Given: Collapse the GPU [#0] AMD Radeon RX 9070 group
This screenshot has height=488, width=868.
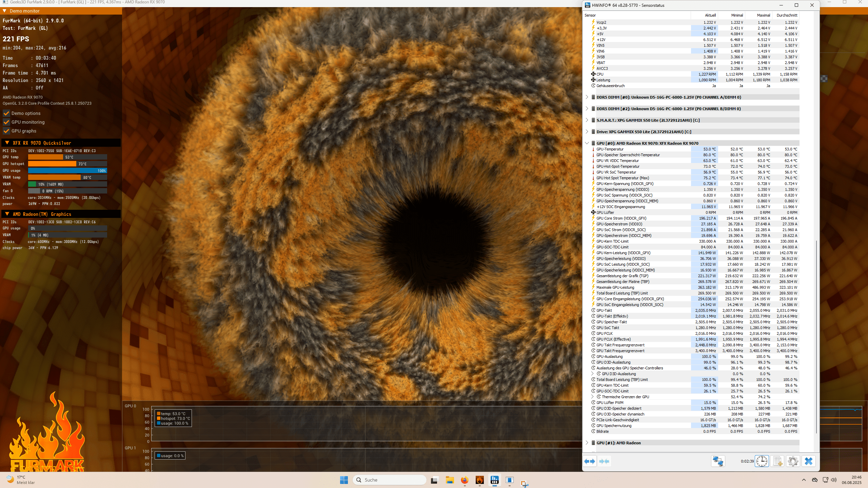Looking at the screenshot, I should tap(587, 143).
